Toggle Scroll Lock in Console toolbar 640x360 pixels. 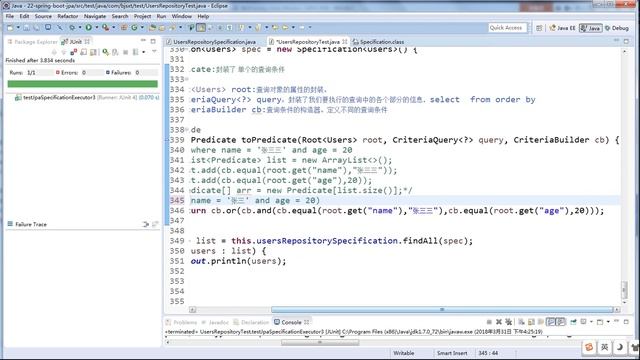click(531, 322)
